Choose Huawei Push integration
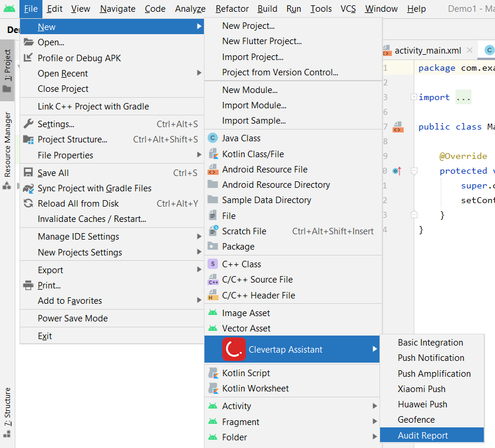Viewport: 495px width, 448px height. (431, 404)
